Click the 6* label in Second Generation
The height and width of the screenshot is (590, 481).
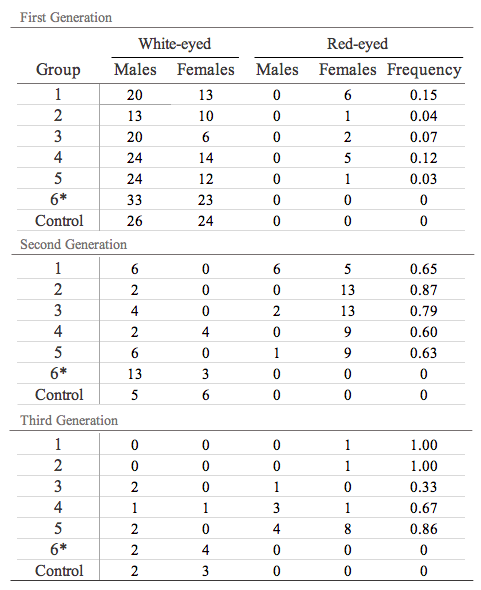(x=58, y=373)
